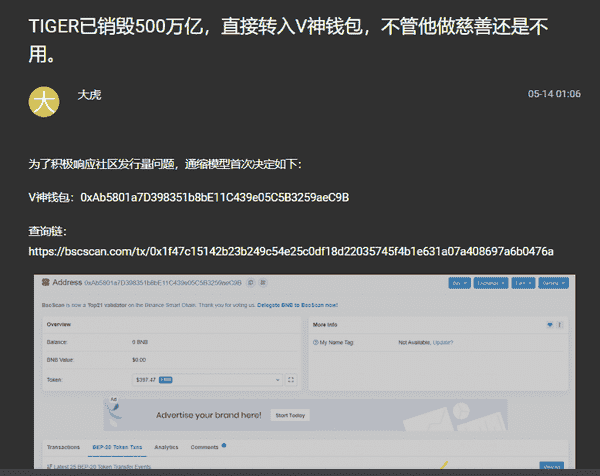Switch to Analytics tab
Viewport: 600px width, 476px height.
point(166,447)
